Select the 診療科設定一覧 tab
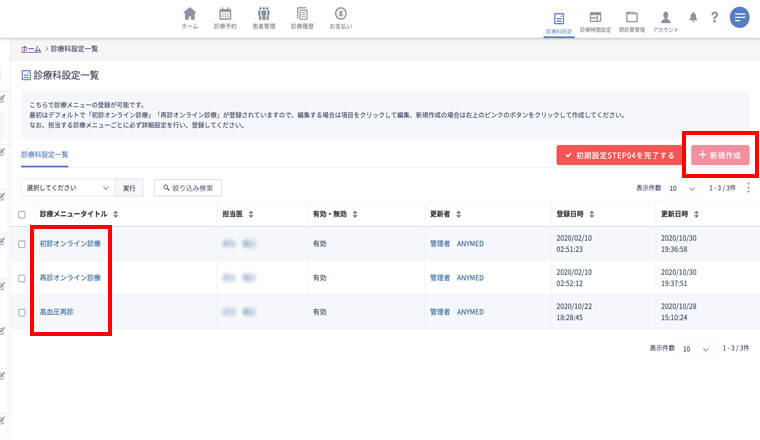The image size is (760, 440). point(45,155)
